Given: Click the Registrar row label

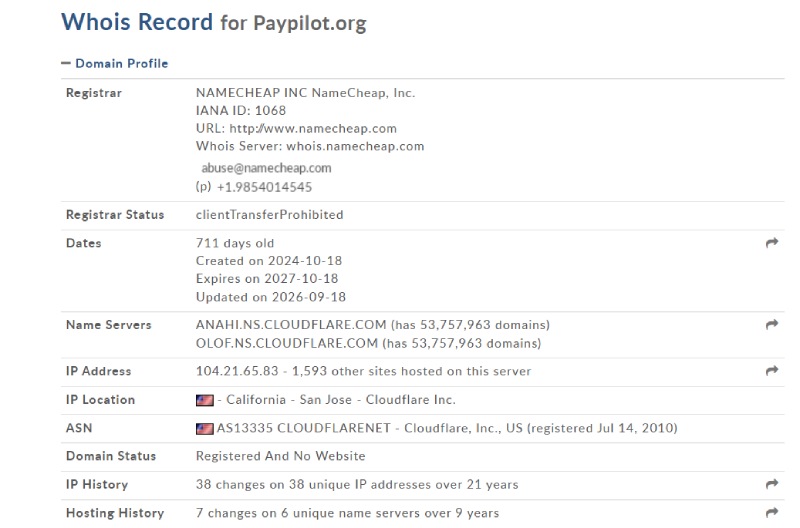Looking at the screenshot, I should pyautogui.click(x=94, y=93).
